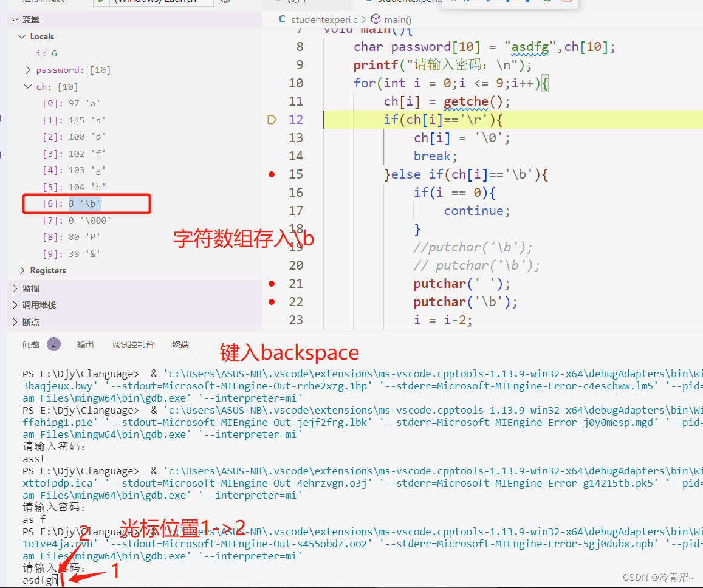Toggle the breakpoint on line 22

tap(271, 301)
